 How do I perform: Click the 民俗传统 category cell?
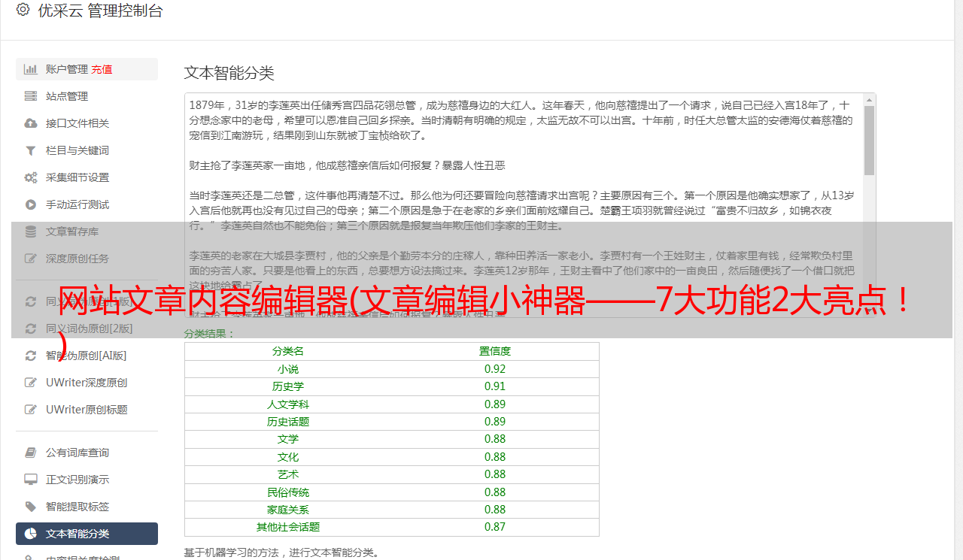[288, 492]
